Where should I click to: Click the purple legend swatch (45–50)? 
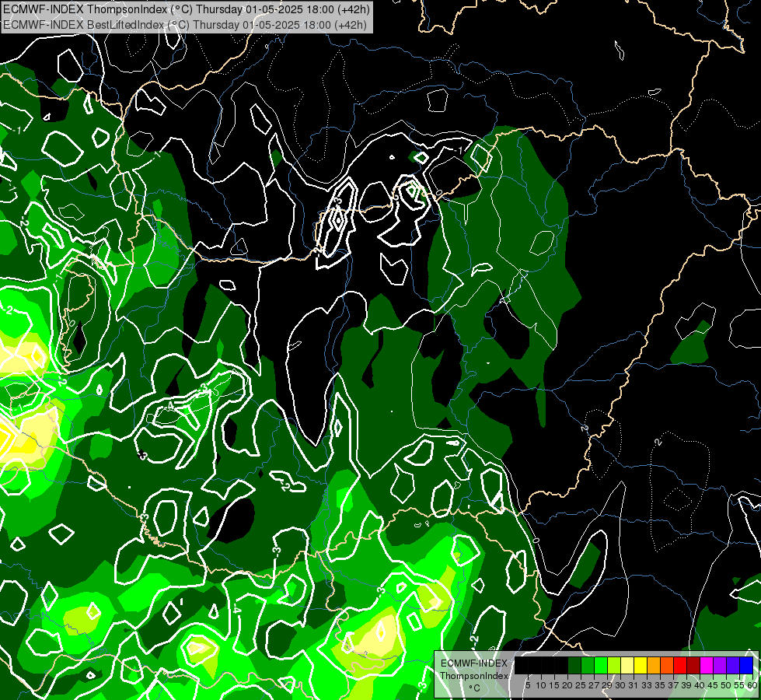[x=721, y=665]
